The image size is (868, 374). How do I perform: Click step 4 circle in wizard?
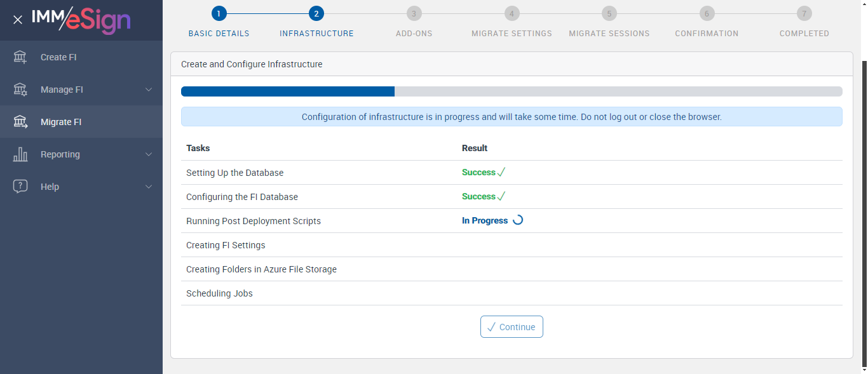click(512, 13)
